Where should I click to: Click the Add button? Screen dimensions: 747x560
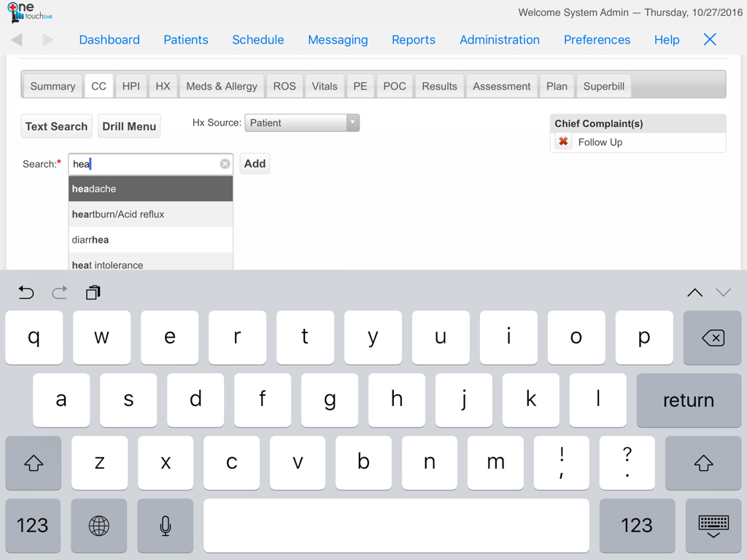click(x=254, y=163)
